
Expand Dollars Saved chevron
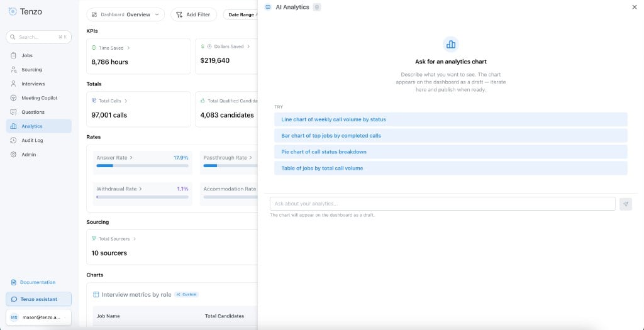(x=249, y=47)
